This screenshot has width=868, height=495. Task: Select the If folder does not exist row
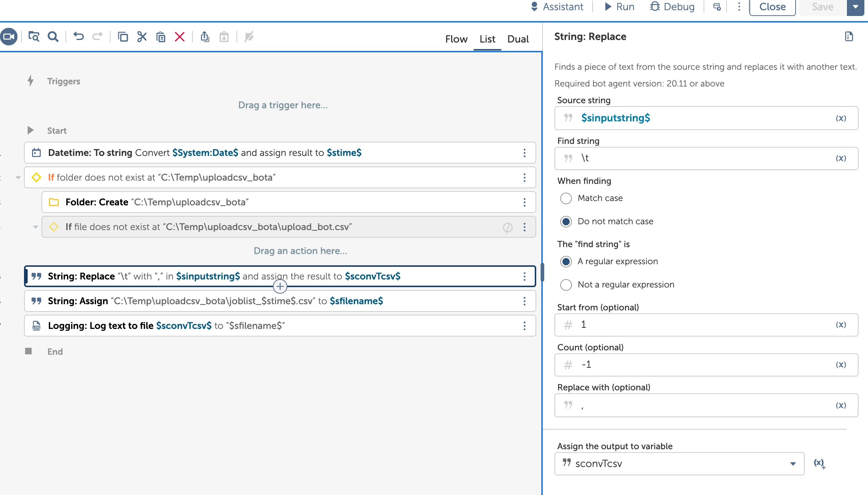[280, 178]
